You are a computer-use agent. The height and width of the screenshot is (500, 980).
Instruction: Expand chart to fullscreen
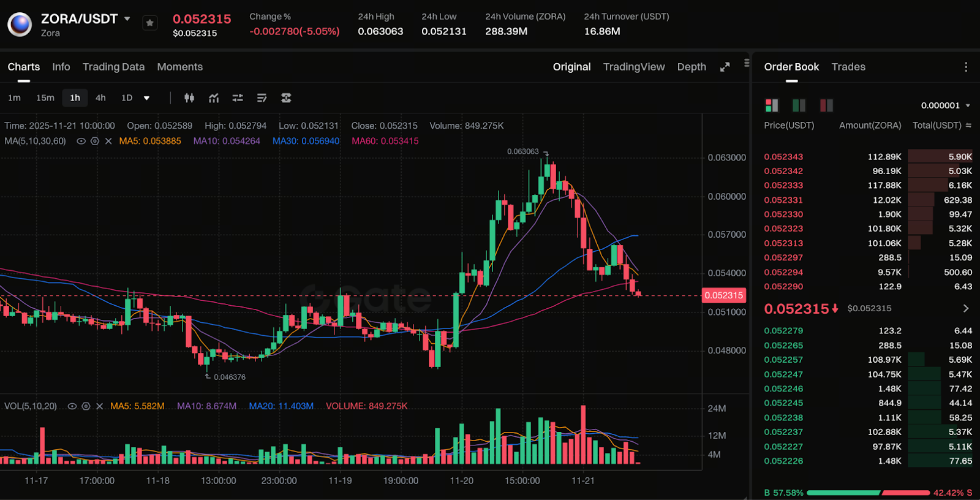[x=725, y=67]
